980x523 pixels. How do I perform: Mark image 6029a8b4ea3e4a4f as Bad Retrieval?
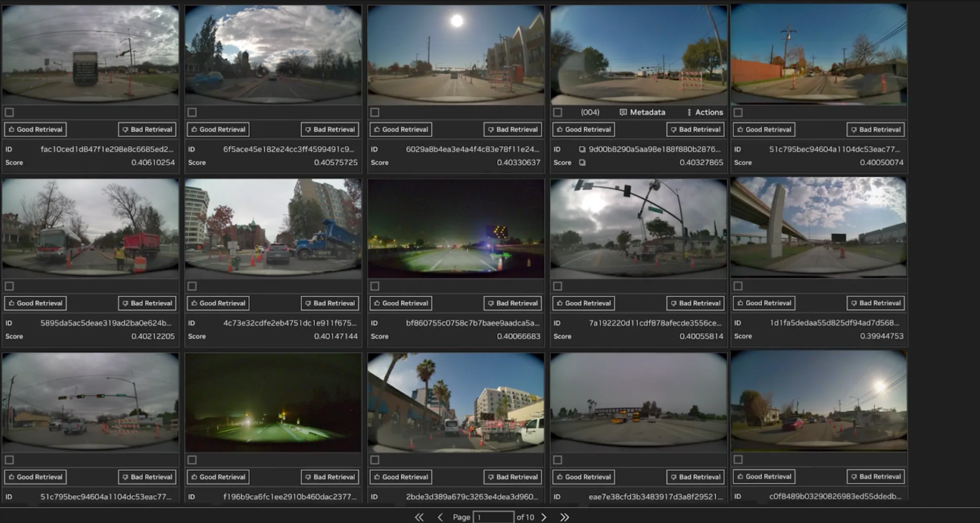pos(512,129)
